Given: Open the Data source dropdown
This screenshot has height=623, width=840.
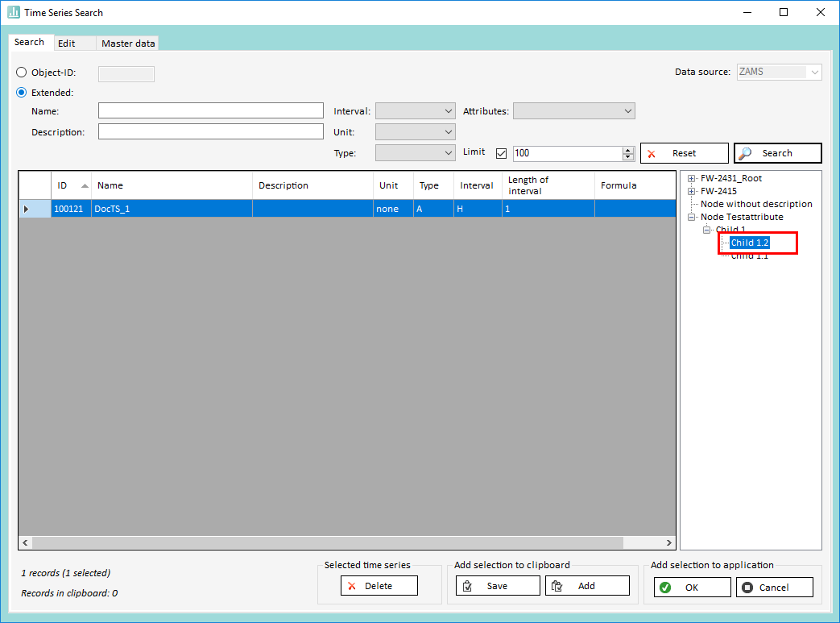Looking at the screenshot, I should click(x=780, y=72).
